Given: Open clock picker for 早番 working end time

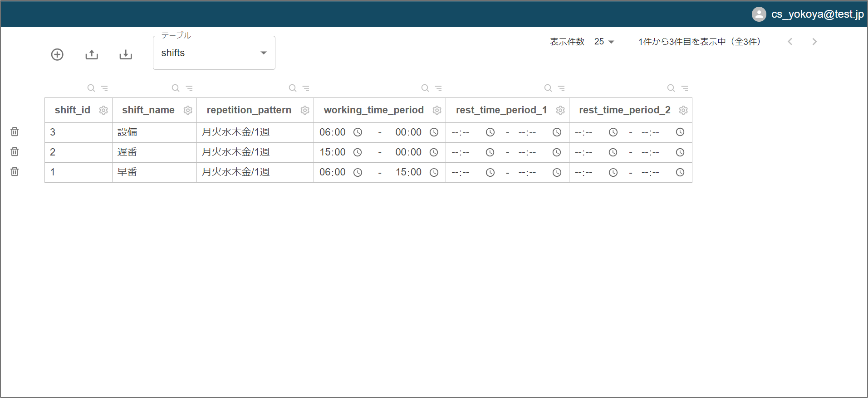Looking at the screenshot, I should (434, 172).
